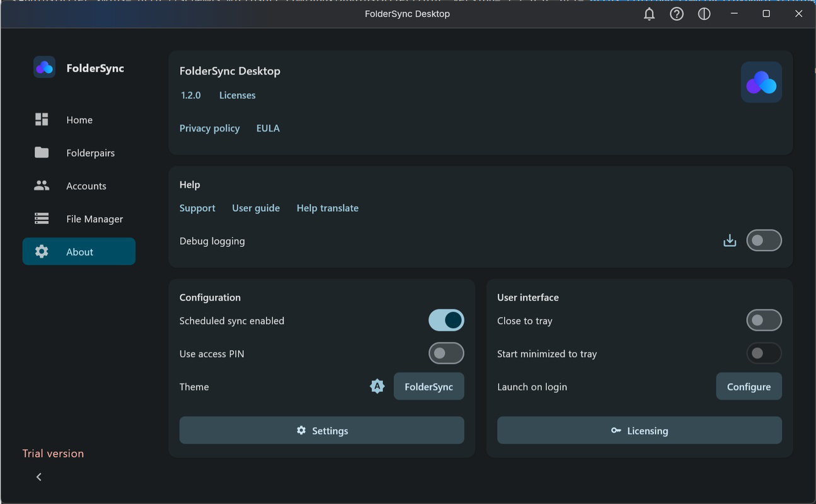Turn on Use access PIN switch

(446, 353)
